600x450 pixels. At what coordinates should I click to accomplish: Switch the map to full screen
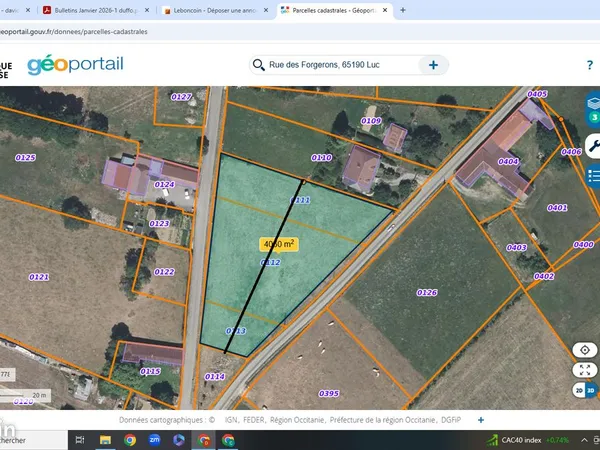point(585,370)
